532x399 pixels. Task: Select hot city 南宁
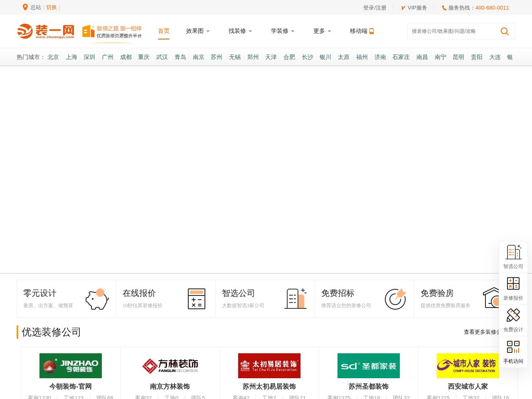(441, 57)
